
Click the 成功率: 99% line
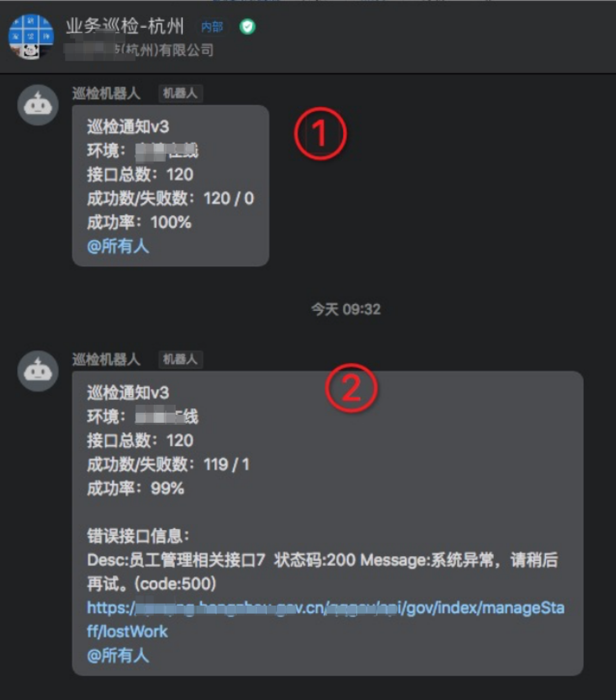click(136, 488)
